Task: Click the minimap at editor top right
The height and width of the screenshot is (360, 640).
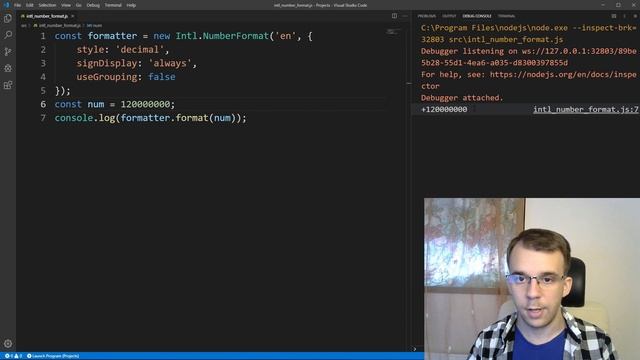Action: coord(393,32)
